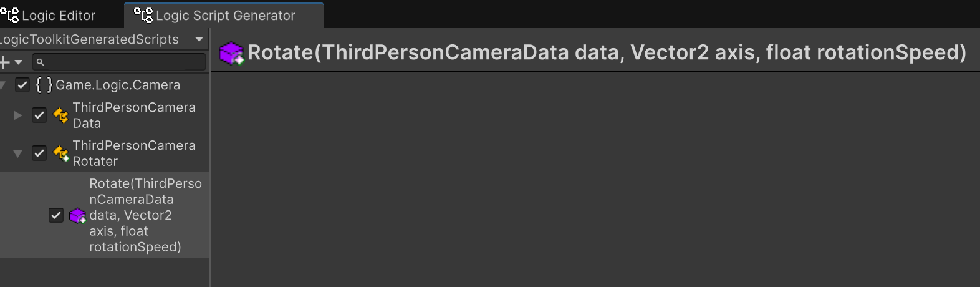Click the curly braces namespace icon
The image size is (980, 287).
coord(44,85)
